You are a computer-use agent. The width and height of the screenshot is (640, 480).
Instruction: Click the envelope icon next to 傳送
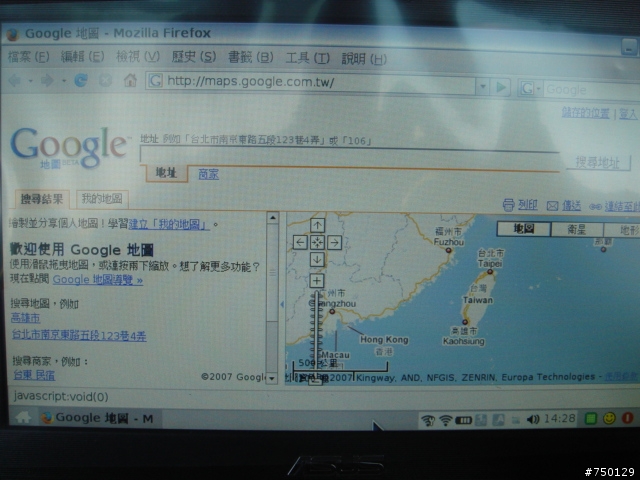[552, 206]
